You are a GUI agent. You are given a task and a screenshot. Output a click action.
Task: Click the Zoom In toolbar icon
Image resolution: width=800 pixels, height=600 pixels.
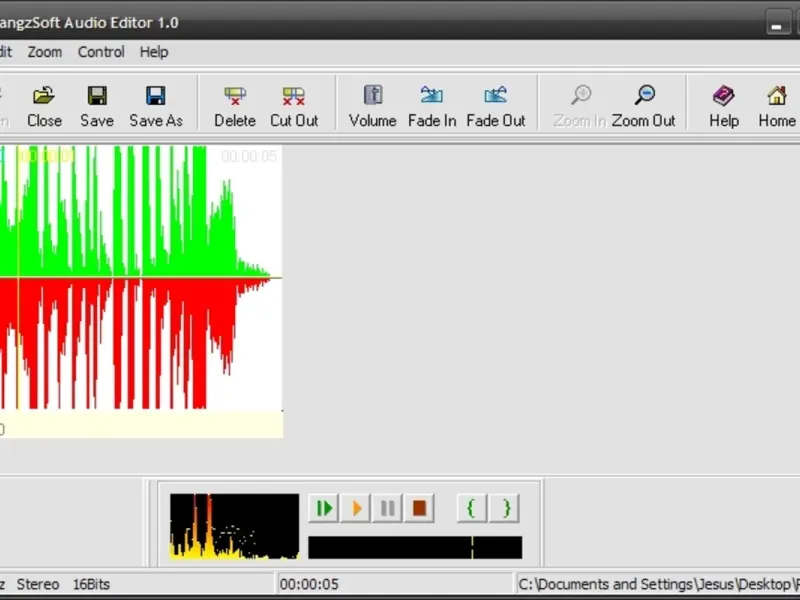(x=580, y=106)
